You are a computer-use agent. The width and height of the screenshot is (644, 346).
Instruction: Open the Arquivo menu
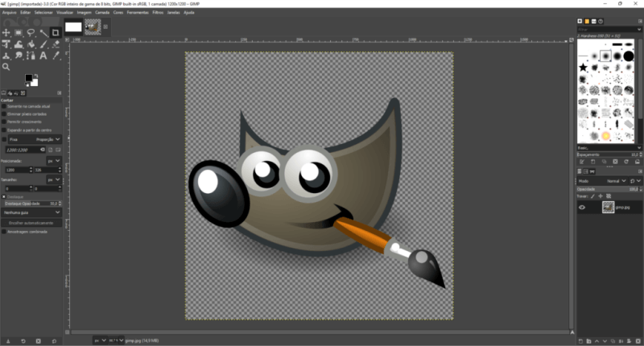point(10,13)
